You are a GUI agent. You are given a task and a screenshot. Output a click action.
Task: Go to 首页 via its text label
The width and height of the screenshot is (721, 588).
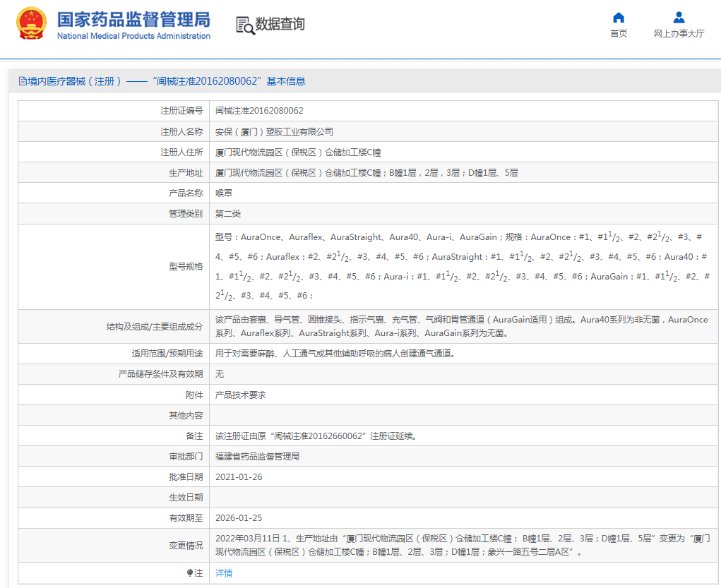click(619, 34)
